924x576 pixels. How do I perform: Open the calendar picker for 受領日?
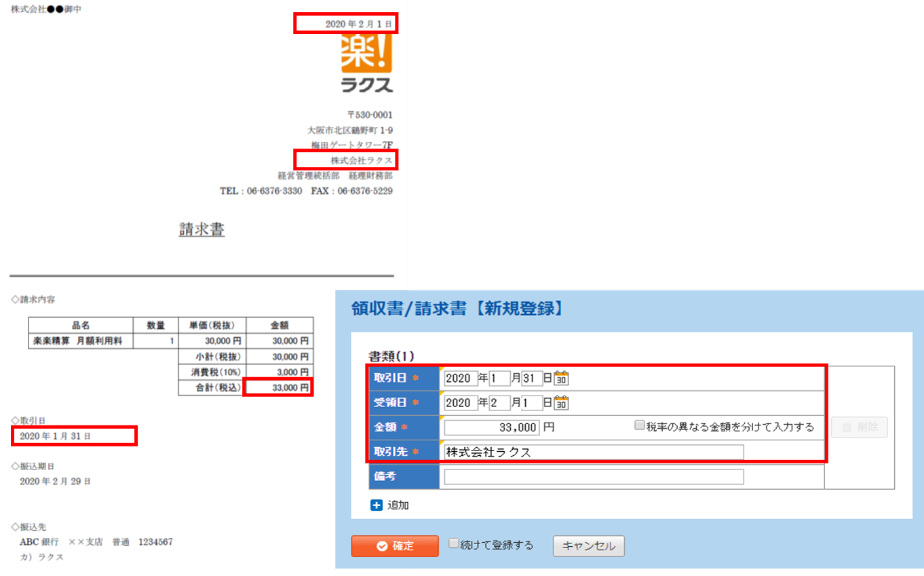tap(561, 403)
